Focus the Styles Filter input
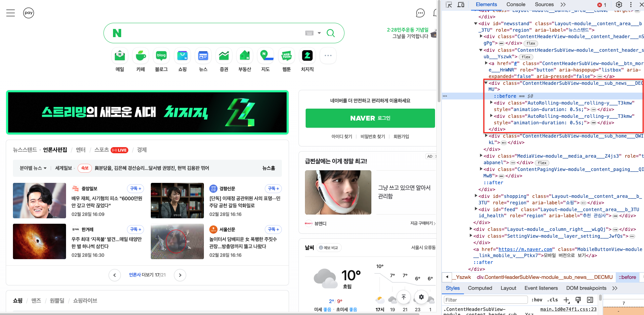 click(x=486, y=300)
